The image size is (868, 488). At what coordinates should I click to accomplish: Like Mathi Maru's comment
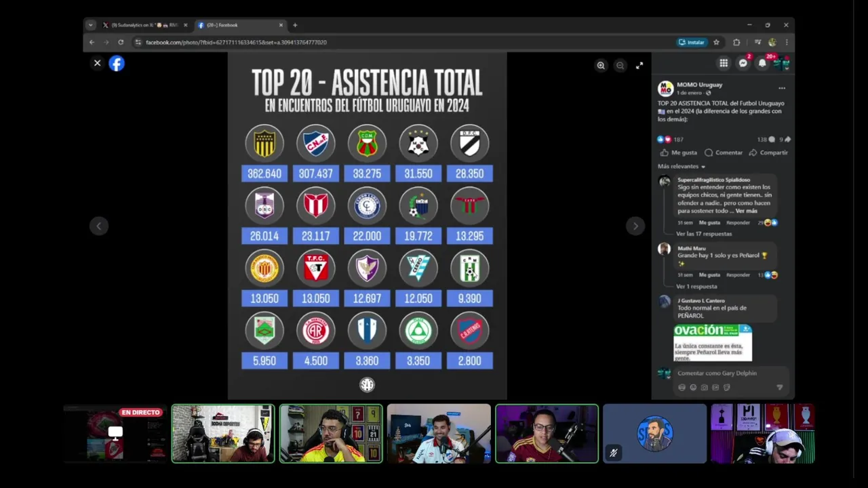coord(709,275)
